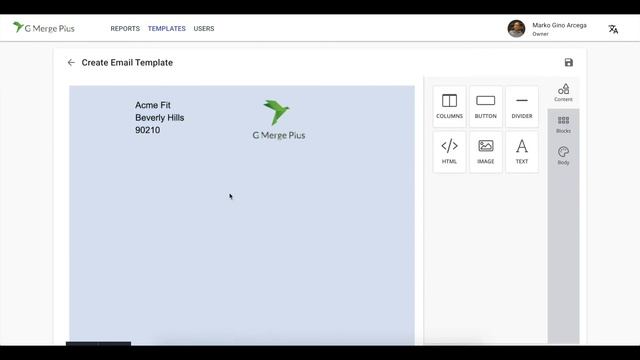Image resolution: width=640 pixels, height=360 pixels.
Task: Select the Divider content block
Action: tap(522, 107)
